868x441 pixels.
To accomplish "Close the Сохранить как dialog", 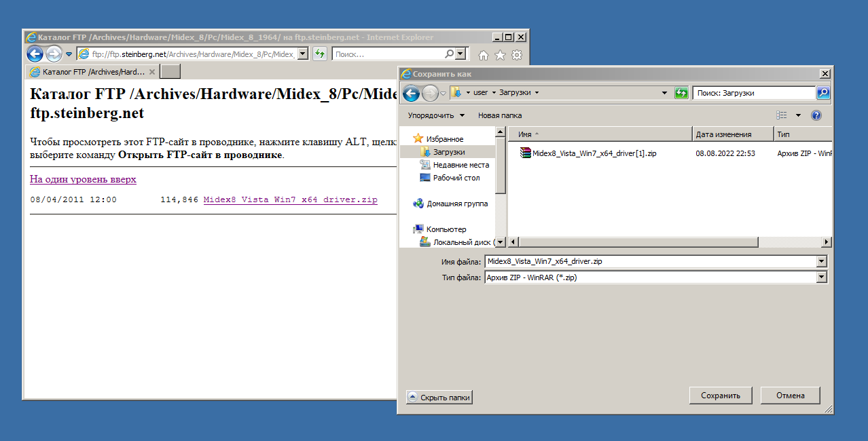I will (x=825, y=73).
